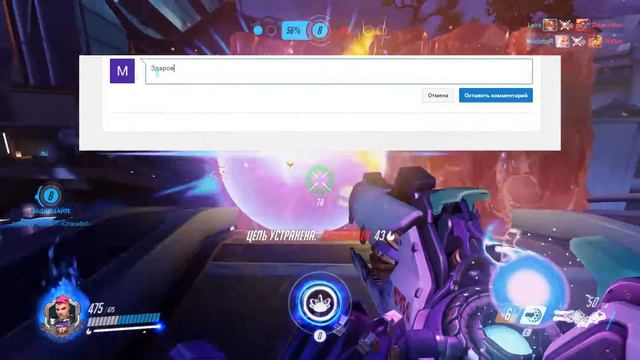
Task: Click the Цель устранена text
Action: [281, 236]
